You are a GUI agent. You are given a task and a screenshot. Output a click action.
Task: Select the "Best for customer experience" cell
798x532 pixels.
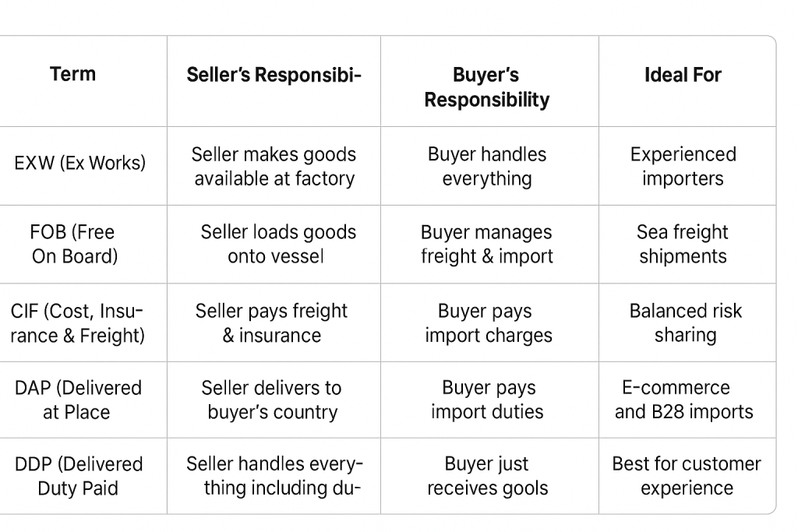[687, 476]
